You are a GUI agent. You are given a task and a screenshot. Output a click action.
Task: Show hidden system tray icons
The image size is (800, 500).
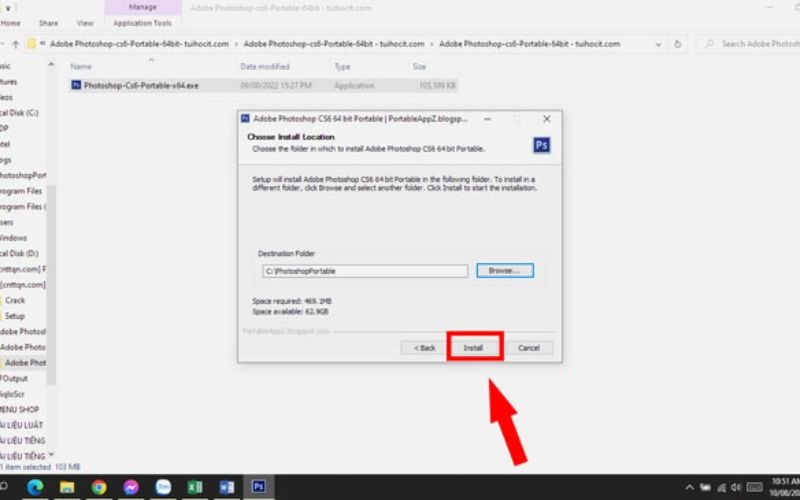tap(689, 488)
